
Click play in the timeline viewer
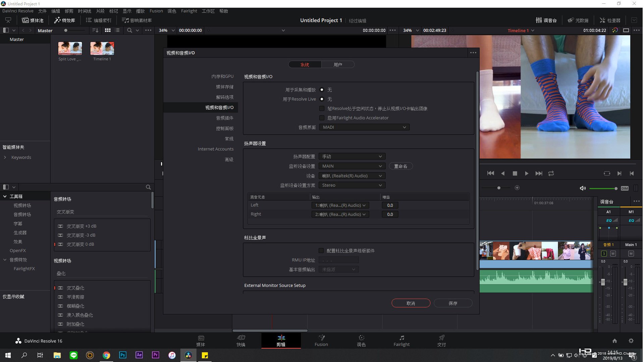(527, 173)
